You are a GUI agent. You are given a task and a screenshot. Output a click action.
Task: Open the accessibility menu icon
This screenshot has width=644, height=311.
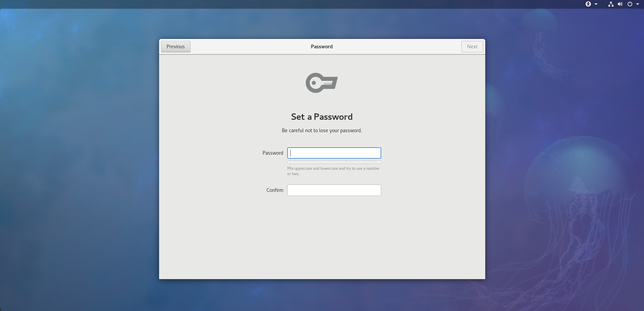point(588,4)
